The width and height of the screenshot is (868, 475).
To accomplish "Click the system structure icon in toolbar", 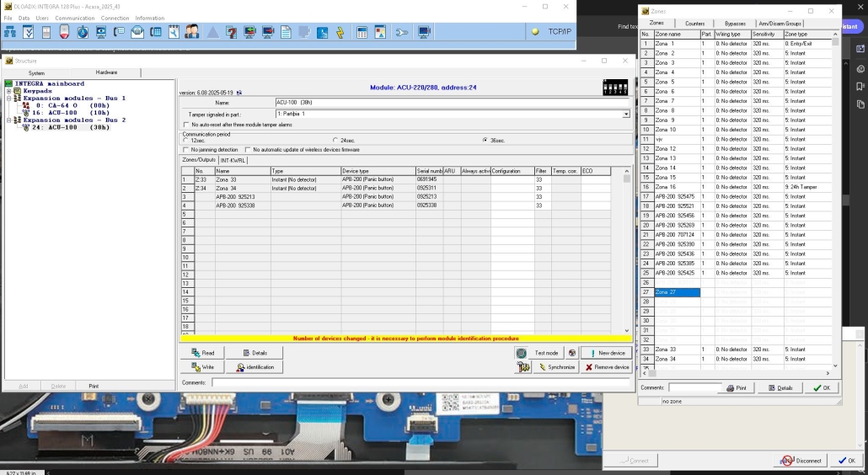I will [11, 33].
